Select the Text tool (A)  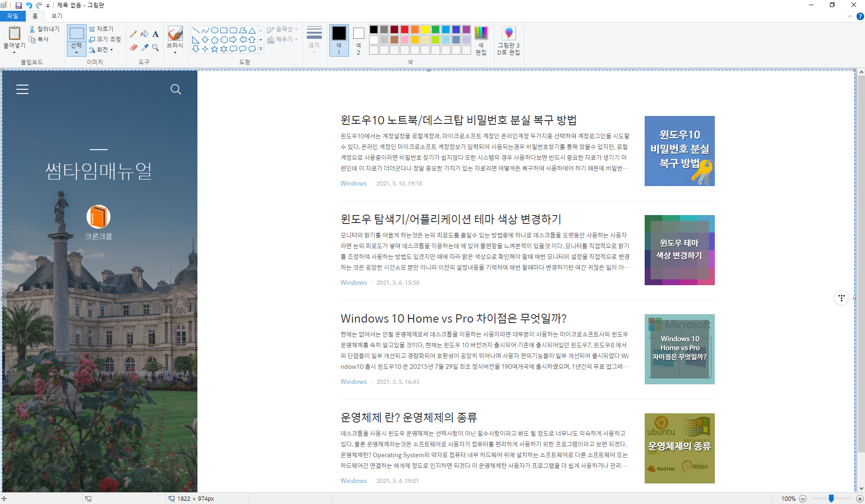coord(156,34)
